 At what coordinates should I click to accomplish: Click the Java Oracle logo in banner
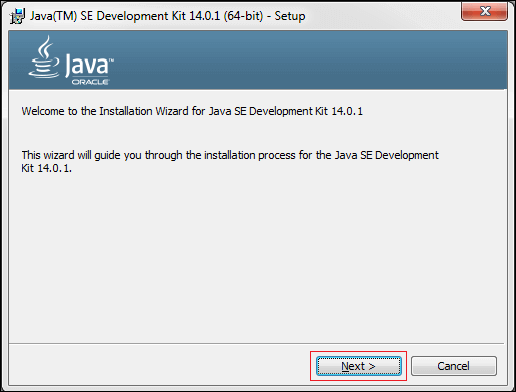click(71, 60)
